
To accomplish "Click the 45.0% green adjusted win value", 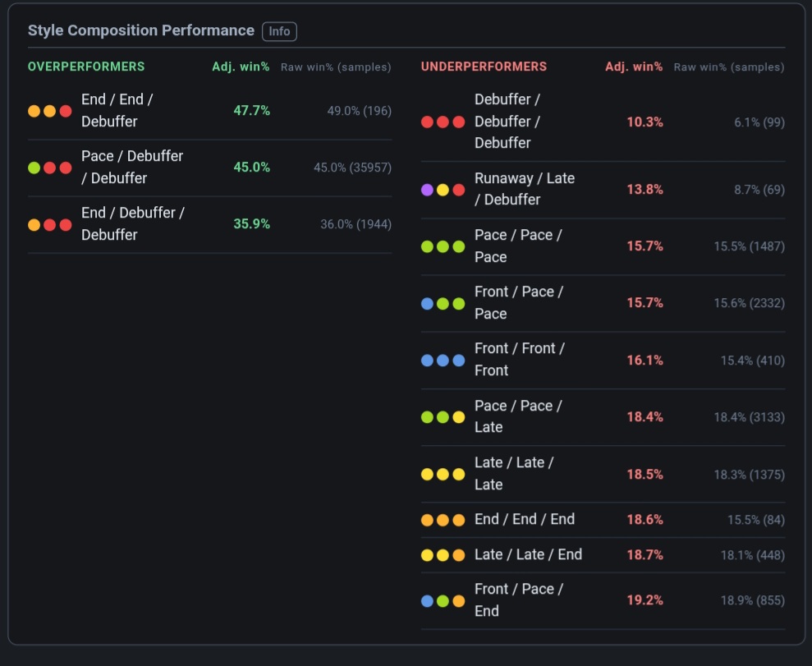I will 252,168.
